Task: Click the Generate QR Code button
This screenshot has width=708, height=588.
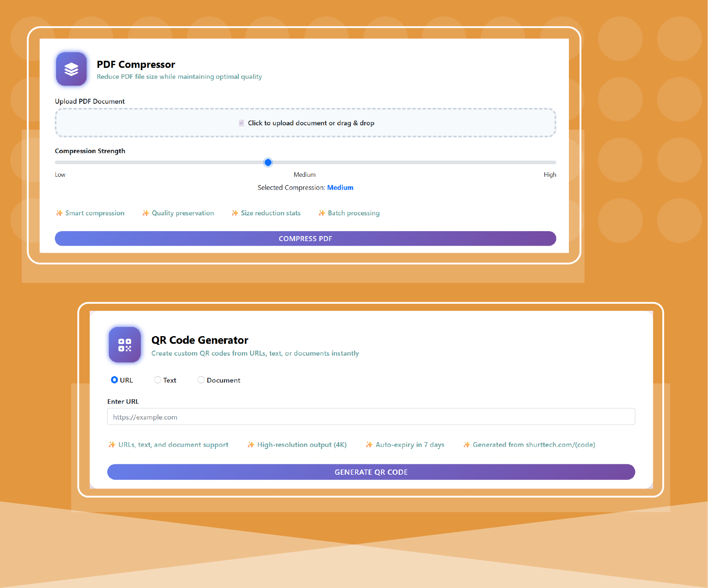Action: [371, 472]
